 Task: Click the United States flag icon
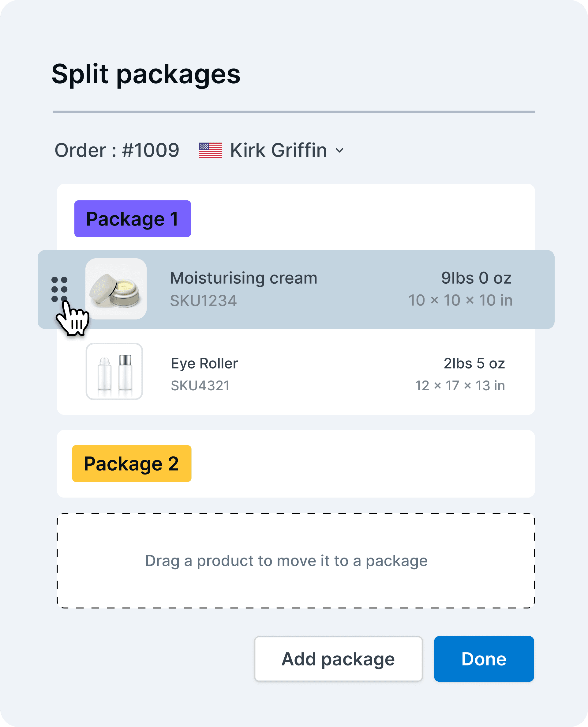pyautogui.click(x=210, y=150)
